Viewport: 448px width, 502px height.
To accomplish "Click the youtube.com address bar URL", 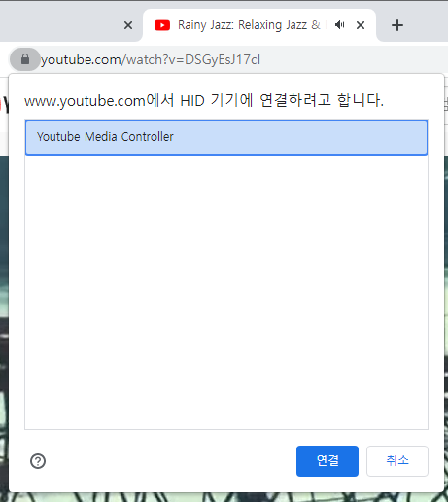I will [151, 60].
